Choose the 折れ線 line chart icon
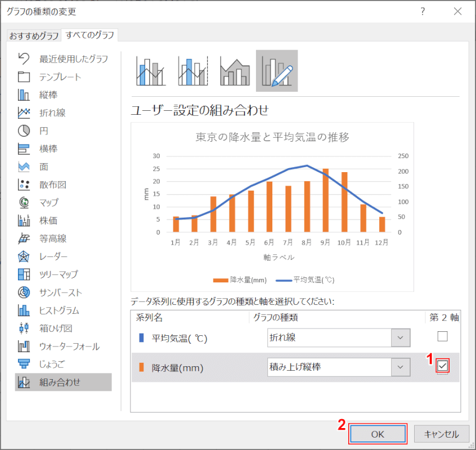Image resolution: width=476 pixels, height=450 pixels. tap(24, 113)
